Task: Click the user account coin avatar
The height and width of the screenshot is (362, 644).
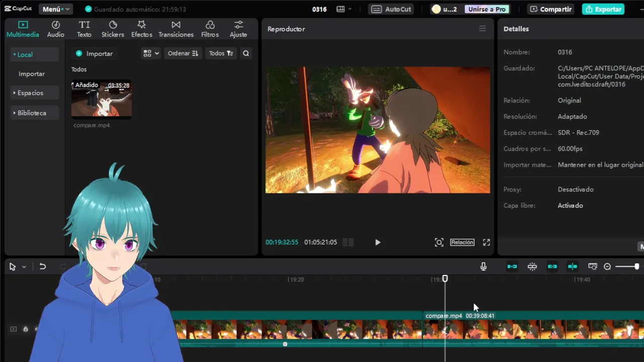Action: coord(436,9)
